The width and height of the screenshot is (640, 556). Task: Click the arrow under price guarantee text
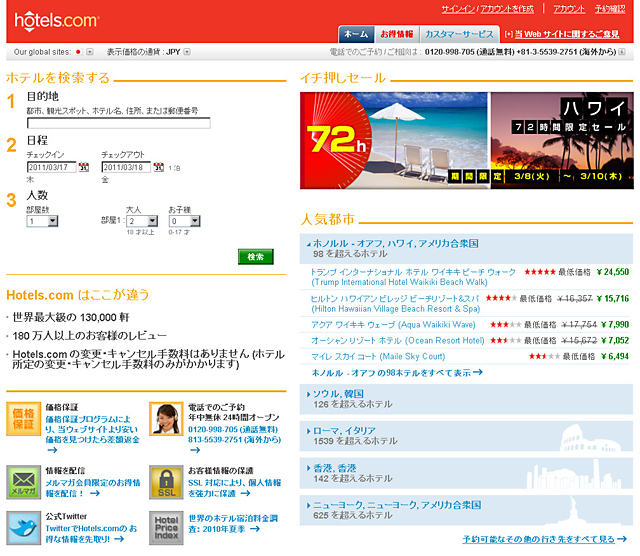tap(52, 450)
